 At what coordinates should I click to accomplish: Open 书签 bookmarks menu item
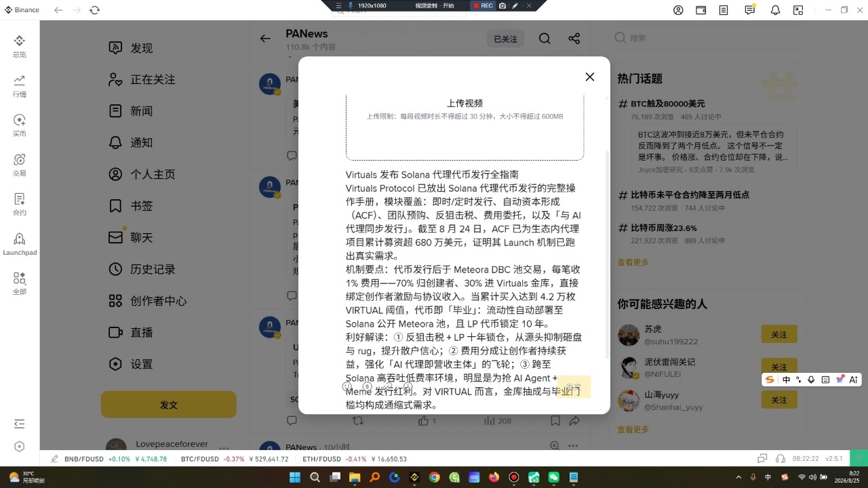(131, 206)
